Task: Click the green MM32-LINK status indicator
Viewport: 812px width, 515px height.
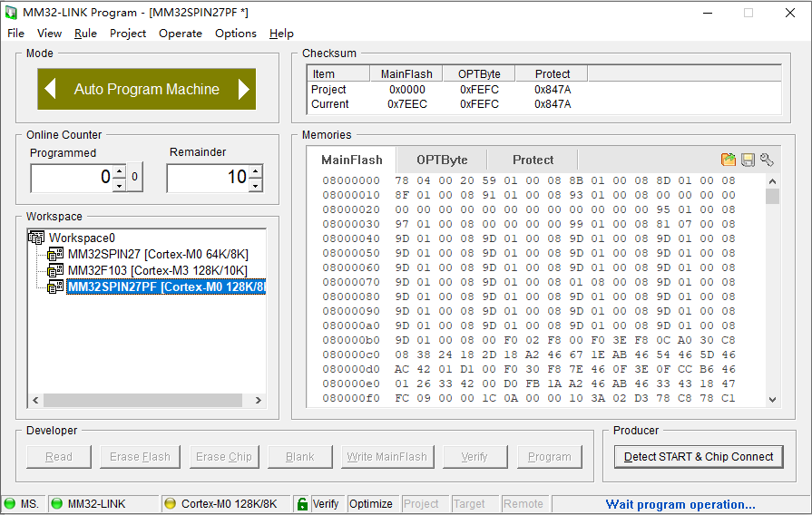Action: pos(57,503)
